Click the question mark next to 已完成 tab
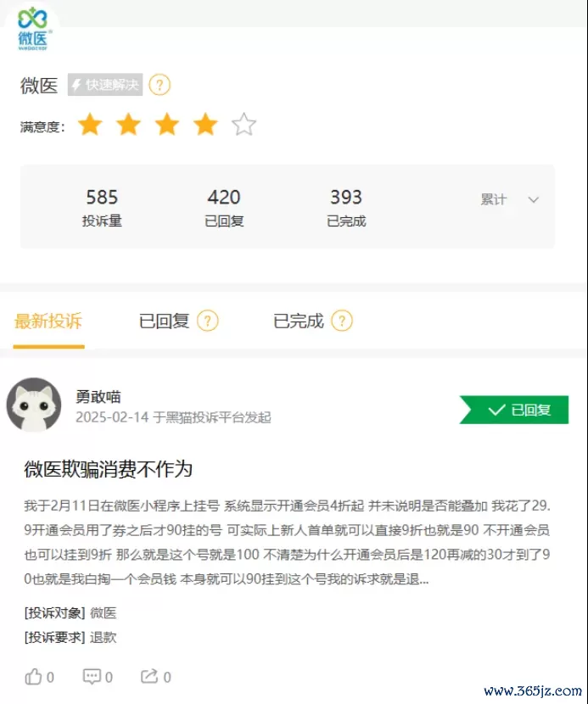Viewport: 588px width, 704px height. point(342,321)
